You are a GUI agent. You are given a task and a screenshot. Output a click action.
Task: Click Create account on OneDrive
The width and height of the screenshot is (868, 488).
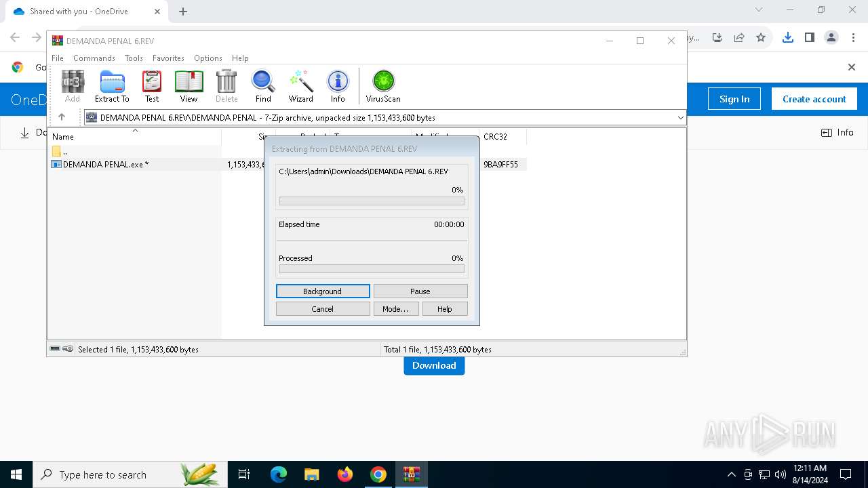point(814,99)
